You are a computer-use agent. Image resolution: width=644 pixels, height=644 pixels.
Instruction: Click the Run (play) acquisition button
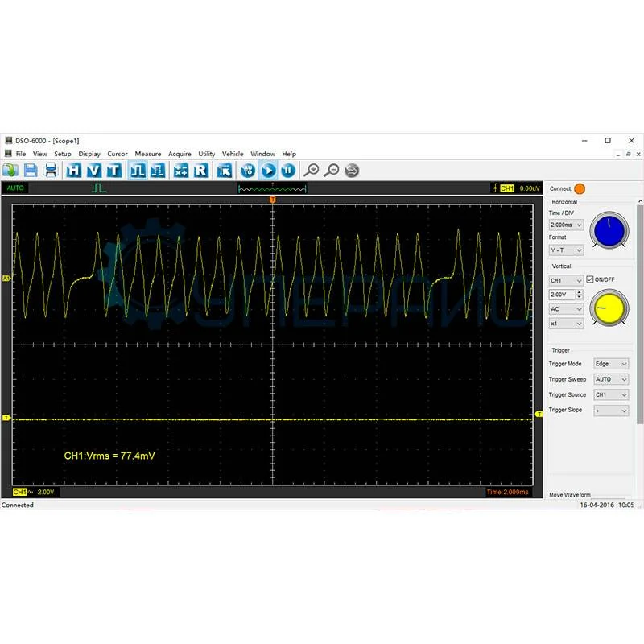268,170
